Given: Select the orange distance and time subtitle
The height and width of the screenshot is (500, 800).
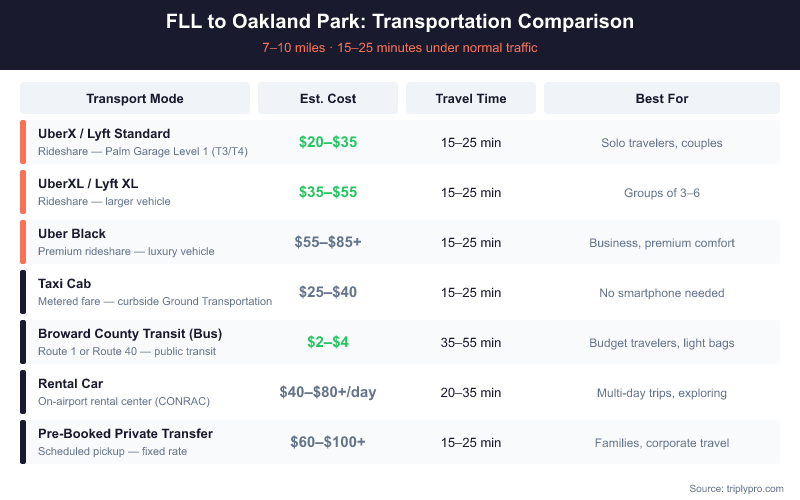Looking at the screenshot, I should tap(400, 48).
